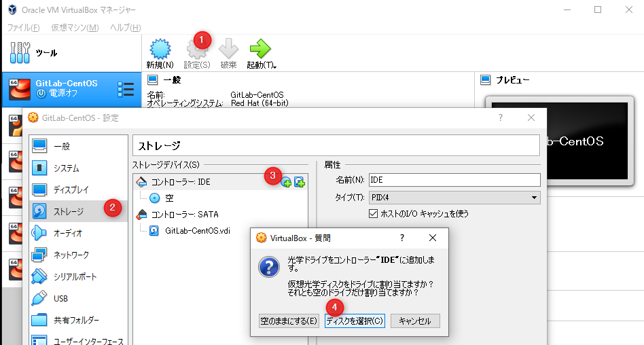Open the ヘルプ(H) menu
This screenshot has height=345, width=644.
point(125,28)
